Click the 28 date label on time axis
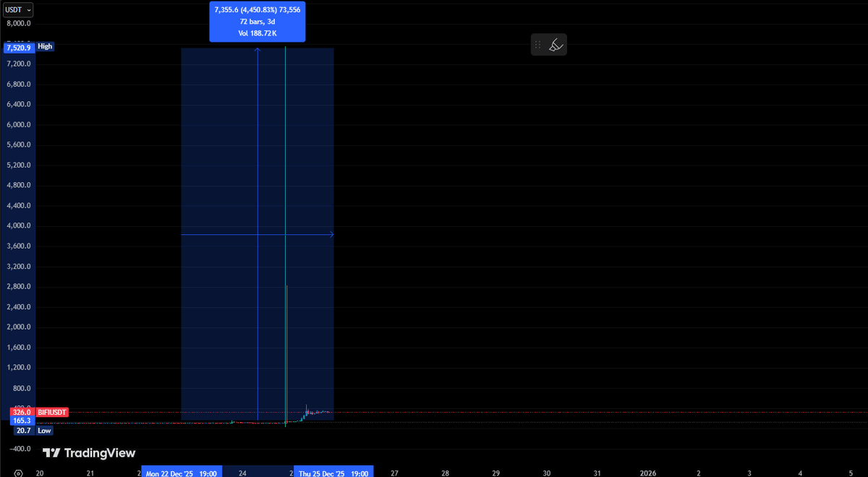Viewport: 868px width, 477px height. click(445, 473)
